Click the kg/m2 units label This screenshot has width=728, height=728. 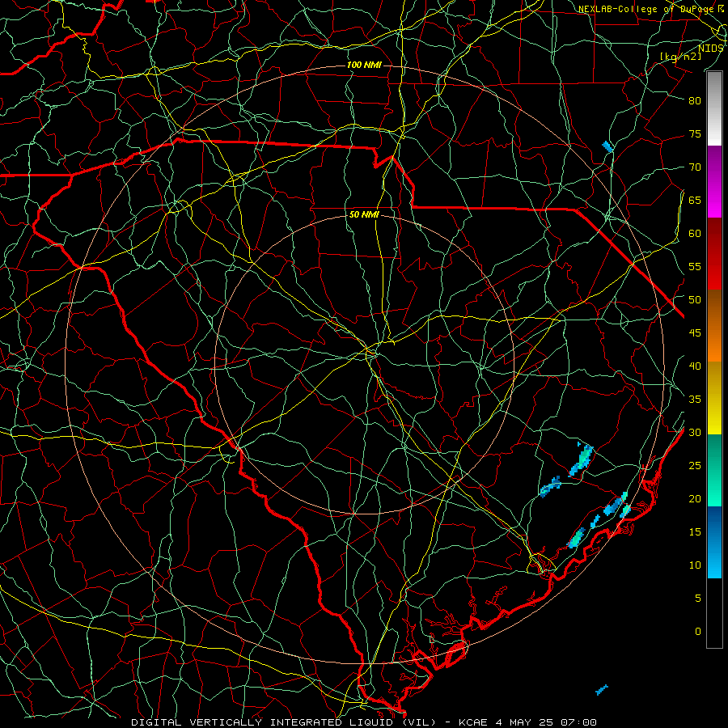coord(680,56)
